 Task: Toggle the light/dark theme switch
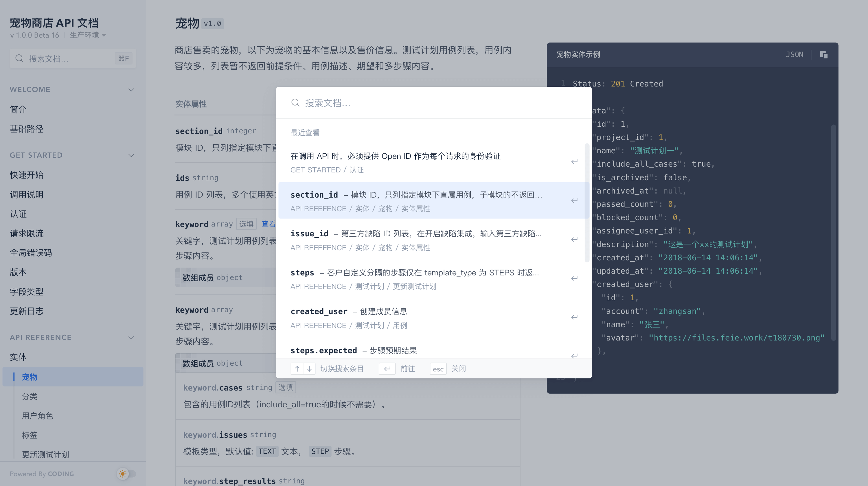[126, 474]
